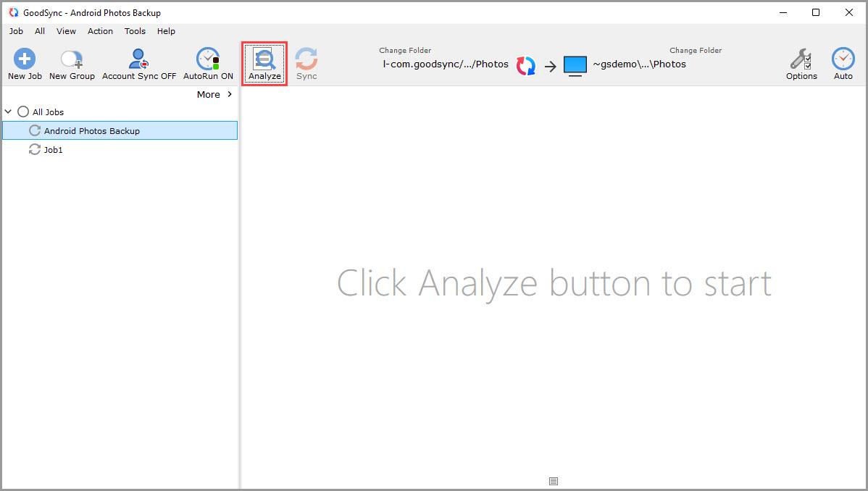Click the blue computer monitor icon

coord(575,66)
